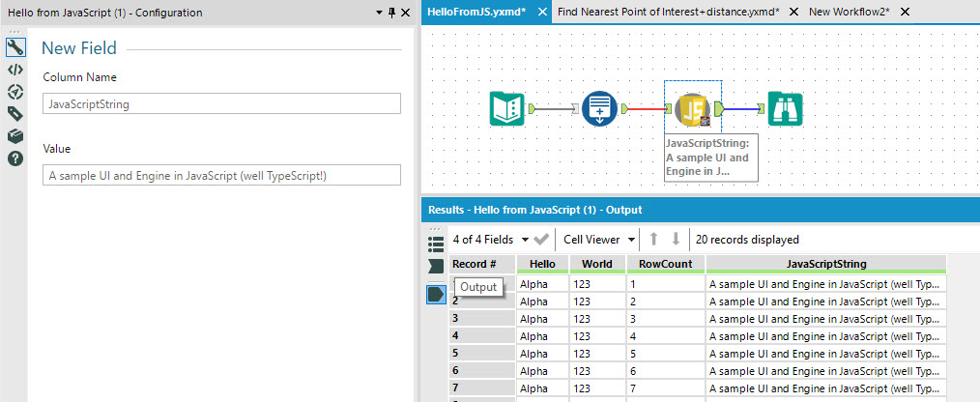The height and width of the screenshot is (402, 980).
Task: Select record row 5 header
Action: tap(482, 354)
